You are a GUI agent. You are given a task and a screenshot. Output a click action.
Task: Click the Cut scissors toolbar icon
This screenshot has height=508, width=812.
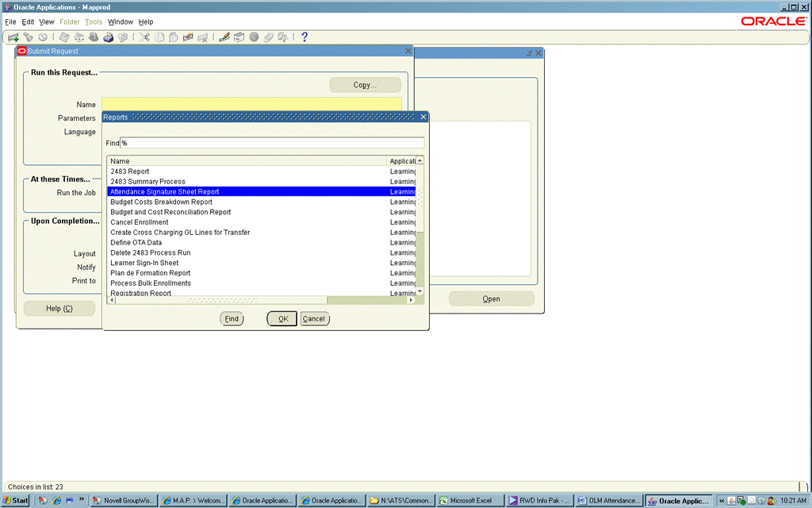pos(145,37)
